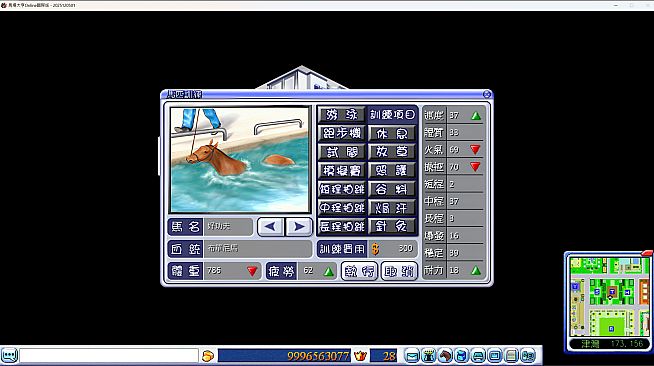Click the 穩定 stability stat value 39

click(454, 253)
